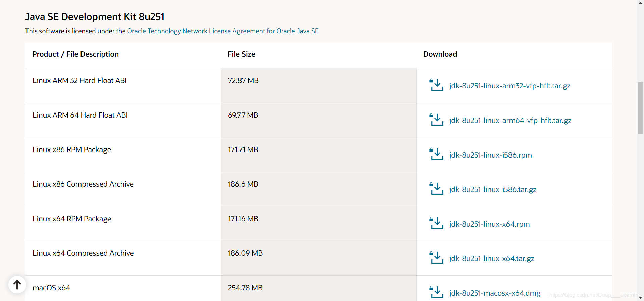Download jdk-8u251-macosx-x64.dmg
644x301 pixels.
(495, 293)
